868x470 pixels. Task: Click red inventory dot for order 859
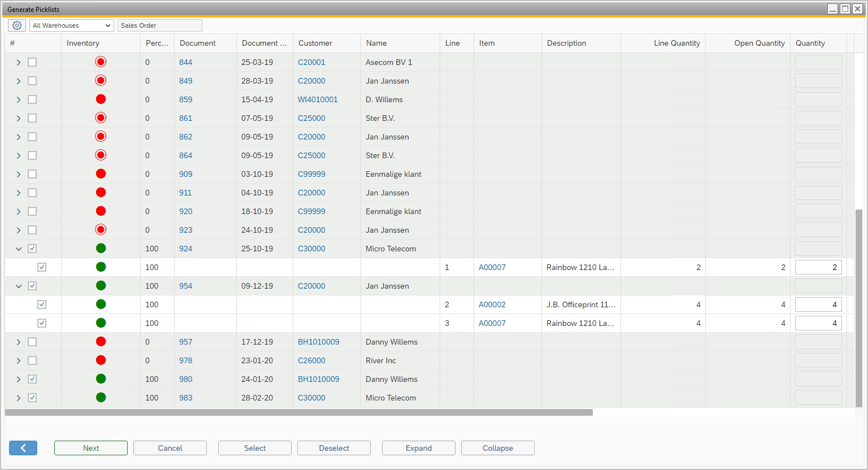tap(101, 99)
